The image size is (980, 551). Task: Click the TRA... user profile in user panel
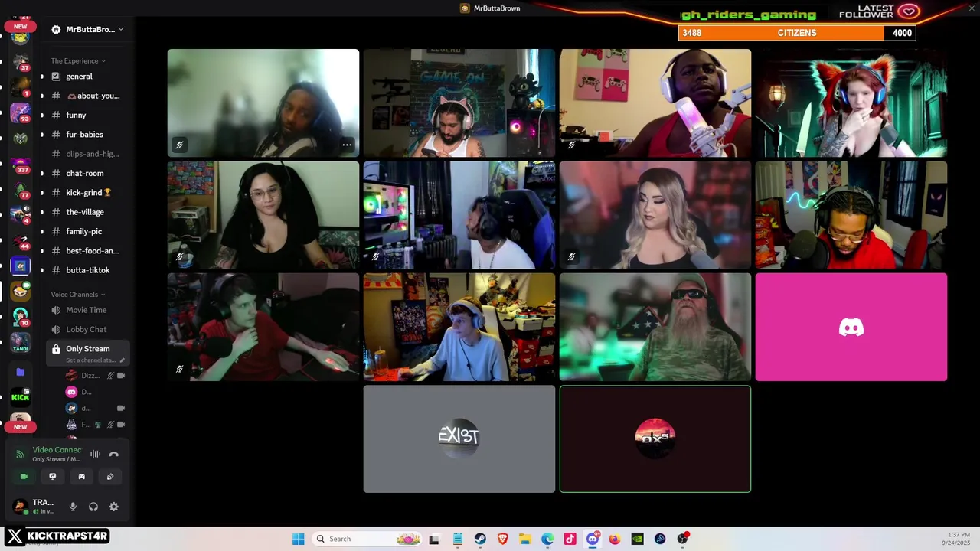34,507
